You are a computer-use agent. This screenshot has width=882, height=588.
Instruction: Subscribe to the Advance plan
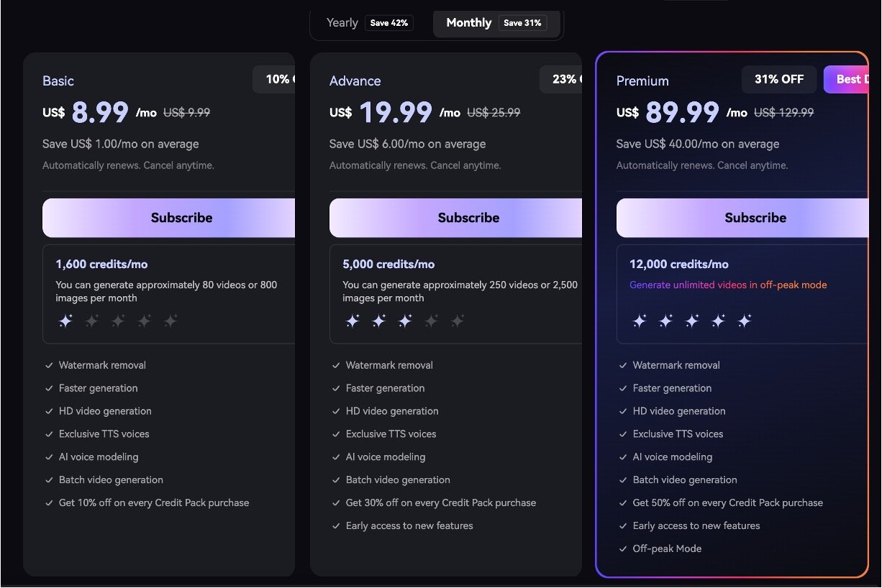[455, 218]
